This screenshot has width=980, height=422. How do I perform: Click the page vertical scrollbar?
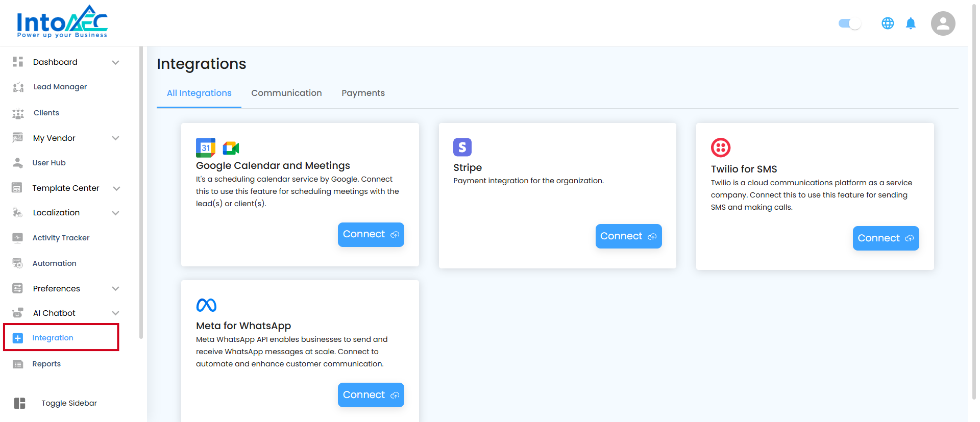click(x=974, y=202)
